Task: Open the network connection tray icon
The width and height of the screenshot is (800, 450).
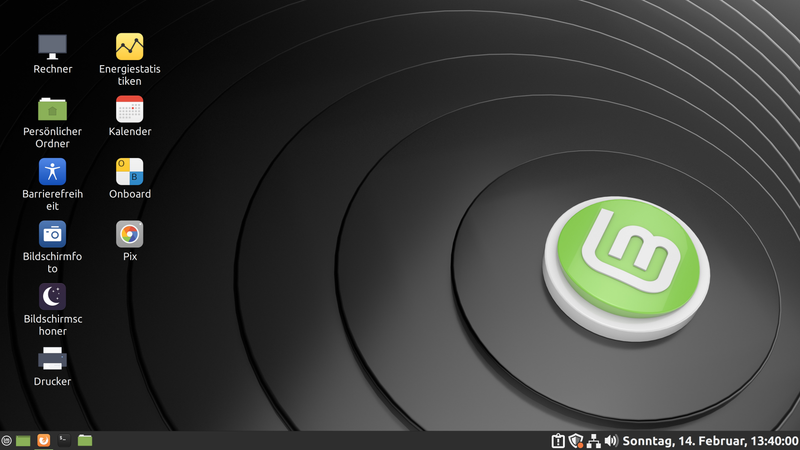Action: pos(593,441)
